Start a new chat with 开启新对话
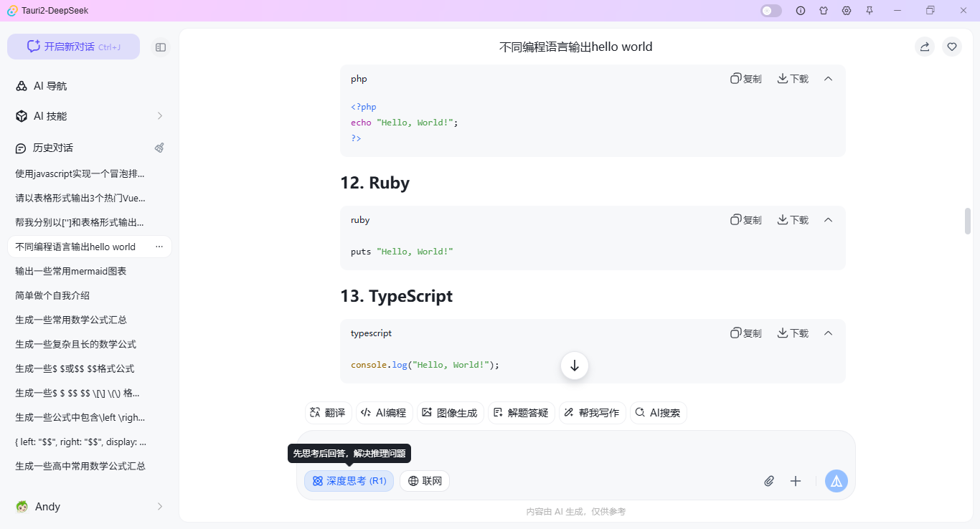 click(x=73, y=47)
